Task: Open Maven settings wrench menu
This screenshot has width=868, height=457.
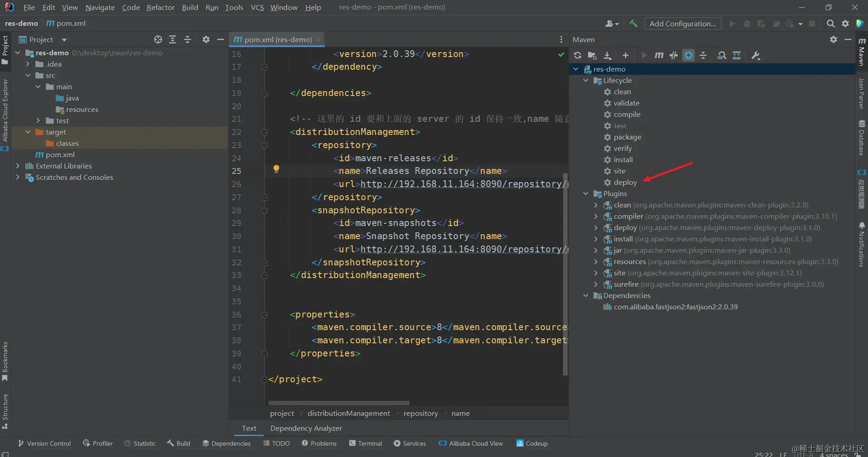Action: point(756,55)
